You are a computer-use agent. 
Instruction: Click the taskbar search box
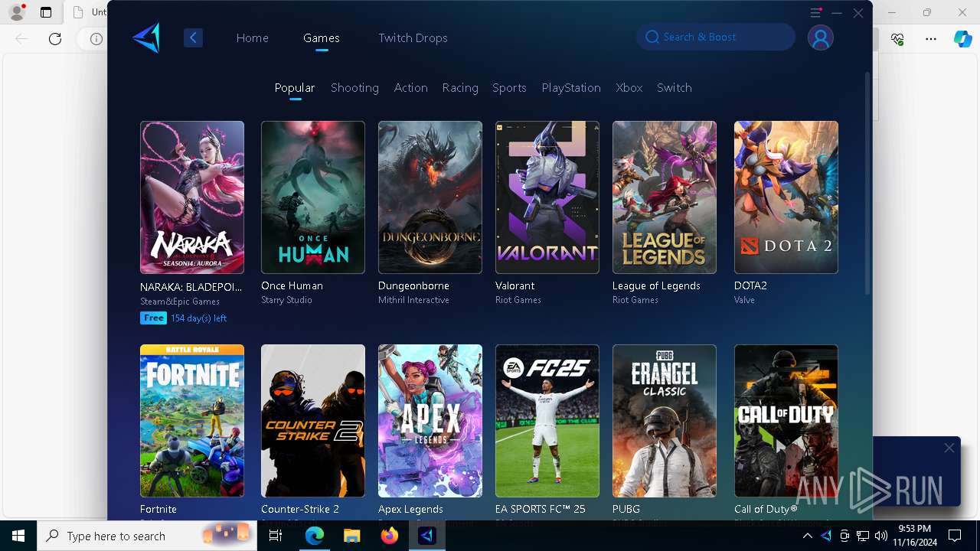(x=147, y=536)
